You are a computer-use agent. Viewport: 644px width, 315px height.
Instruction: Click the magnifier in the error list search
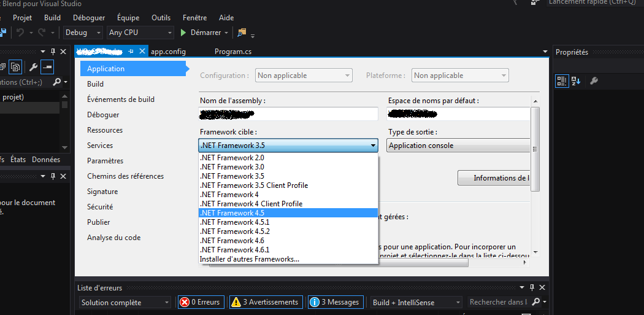[x=535, y=302]
